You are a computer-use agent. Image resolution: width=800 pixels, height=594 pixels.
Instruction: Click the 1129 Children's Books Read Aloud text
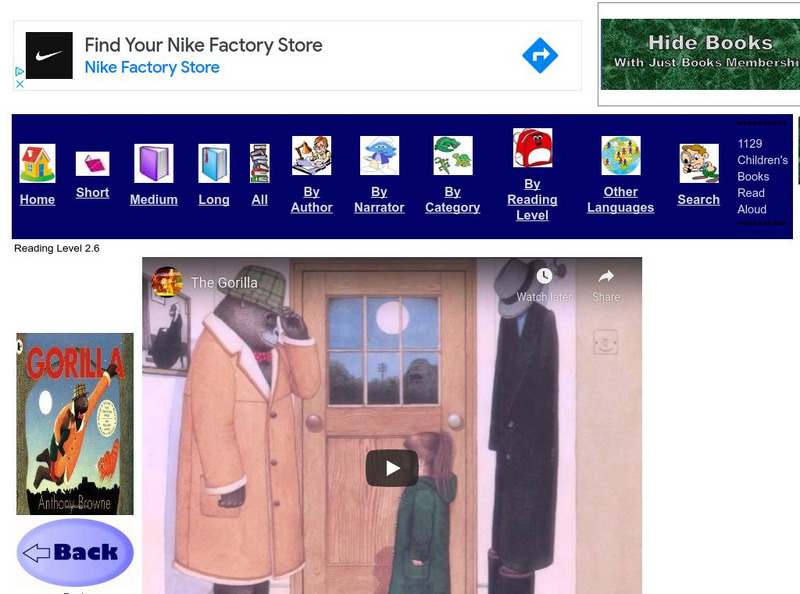pyautogui.click(x=762, y=177)
